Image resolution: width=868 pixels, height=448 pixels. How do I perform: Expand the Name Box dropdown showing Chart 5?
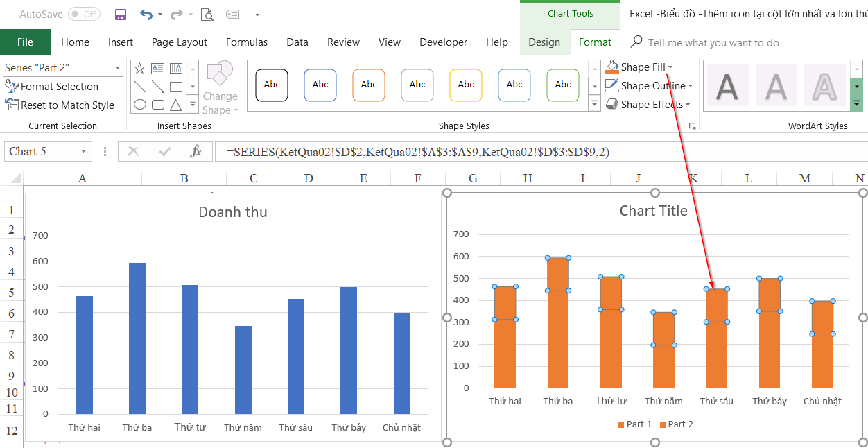click(x=83, y=151)
